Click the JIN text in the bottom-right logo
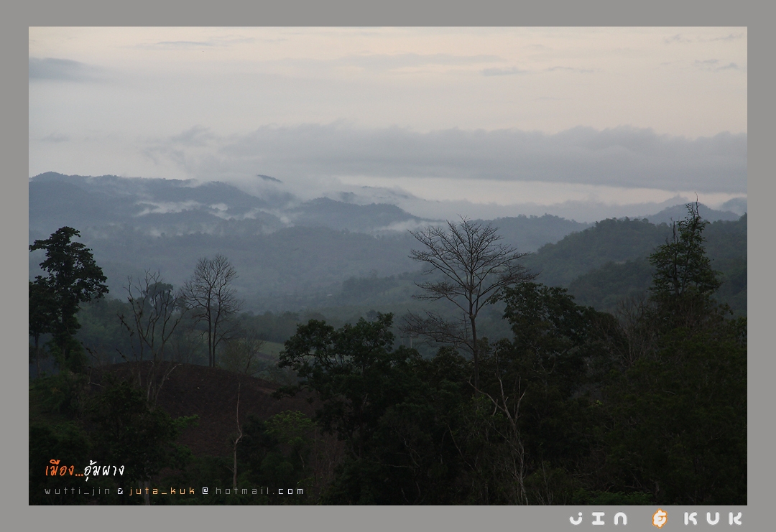The height and width of the screenshot is (532, 776). coord(599,518)
